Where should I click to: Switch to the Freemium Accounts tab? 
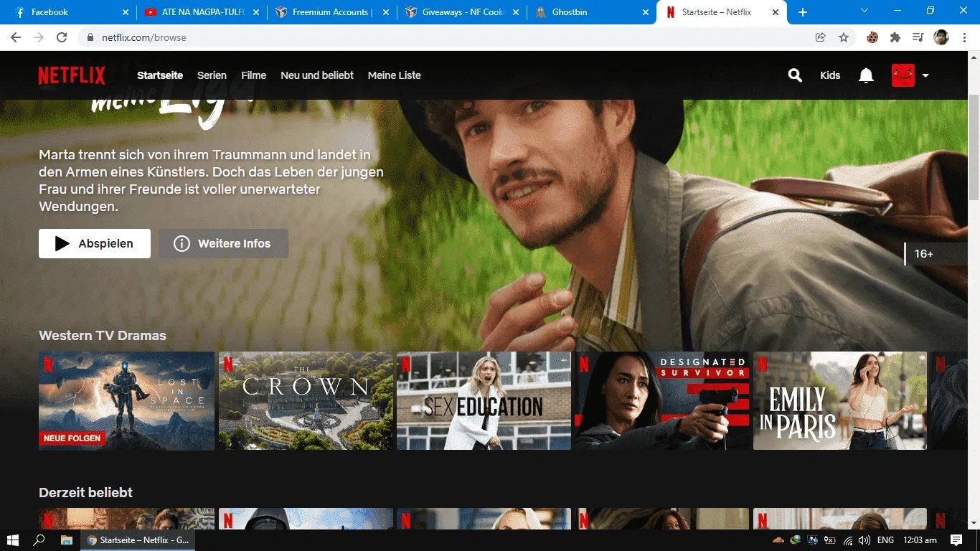point(331,12)
